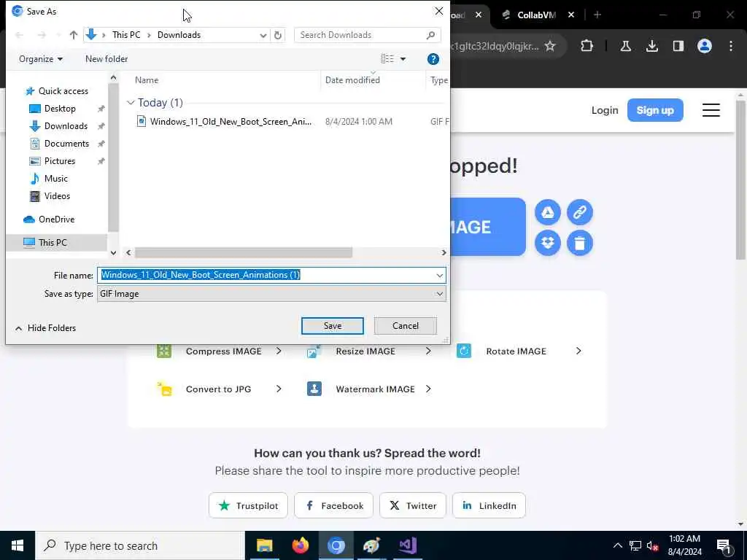Image resolution: width=747 pixels, height=560 pixels.
Task: Click the Search Downloads field
Action: (368, 35)
